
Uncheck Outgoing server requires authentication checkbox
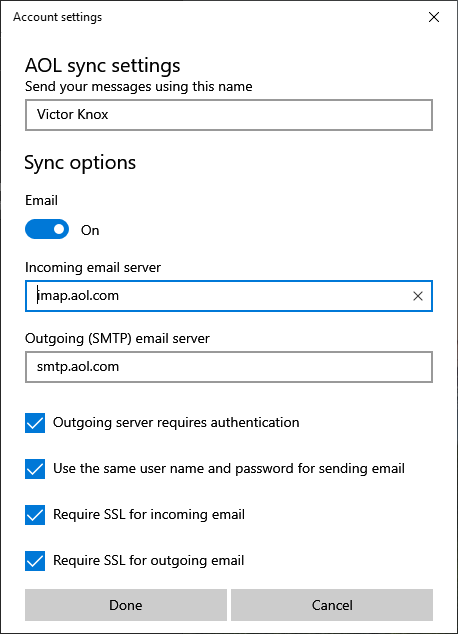coord(35,423)
